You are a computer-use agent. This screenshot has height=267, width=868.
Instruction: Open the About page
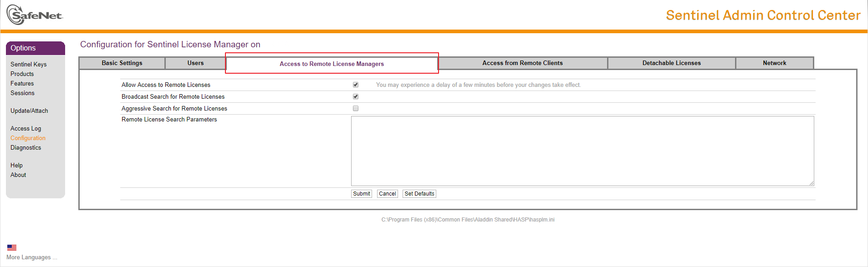point(18,175)
